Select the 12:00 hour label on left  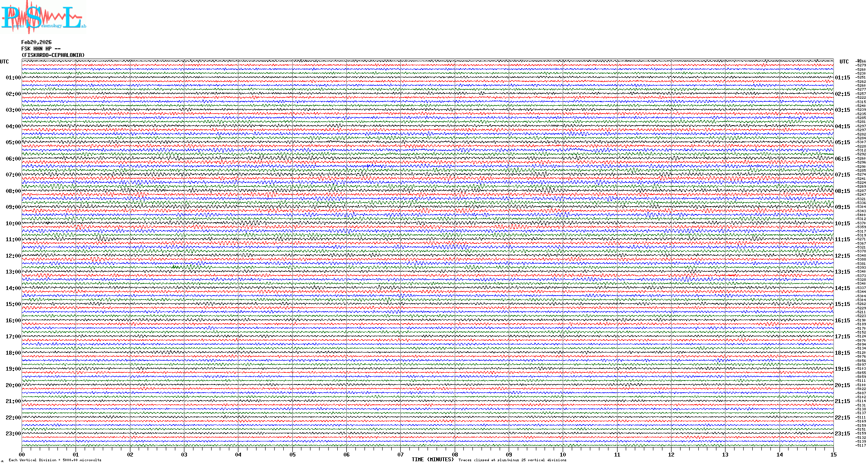(x=13, y=256)
